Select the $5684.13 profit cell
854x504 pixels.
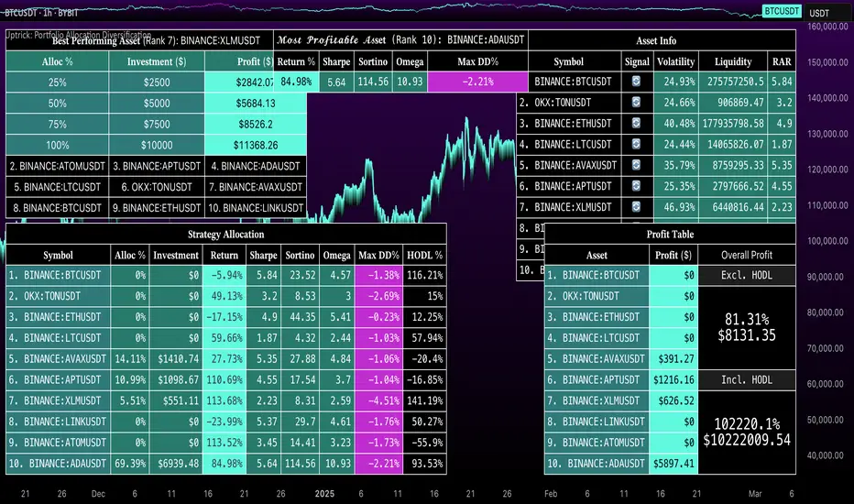[256, 103]
